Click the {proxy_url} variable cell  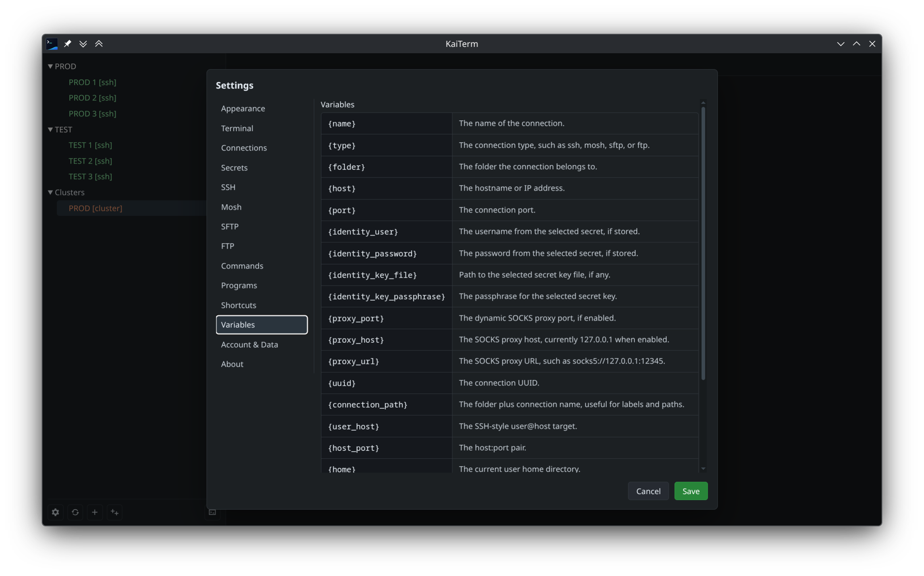pos(386,361)
